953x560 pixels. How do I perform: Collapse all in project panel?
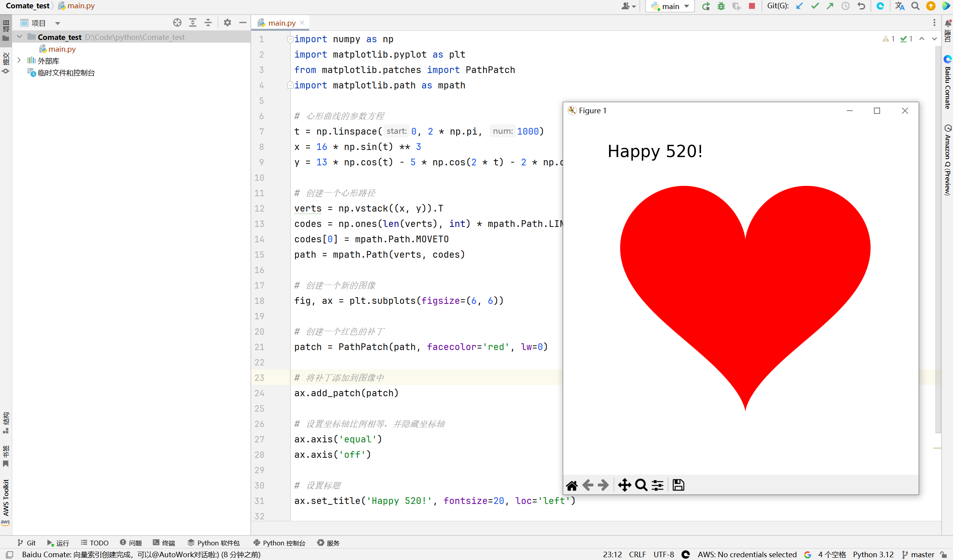[x=208, y=23]
